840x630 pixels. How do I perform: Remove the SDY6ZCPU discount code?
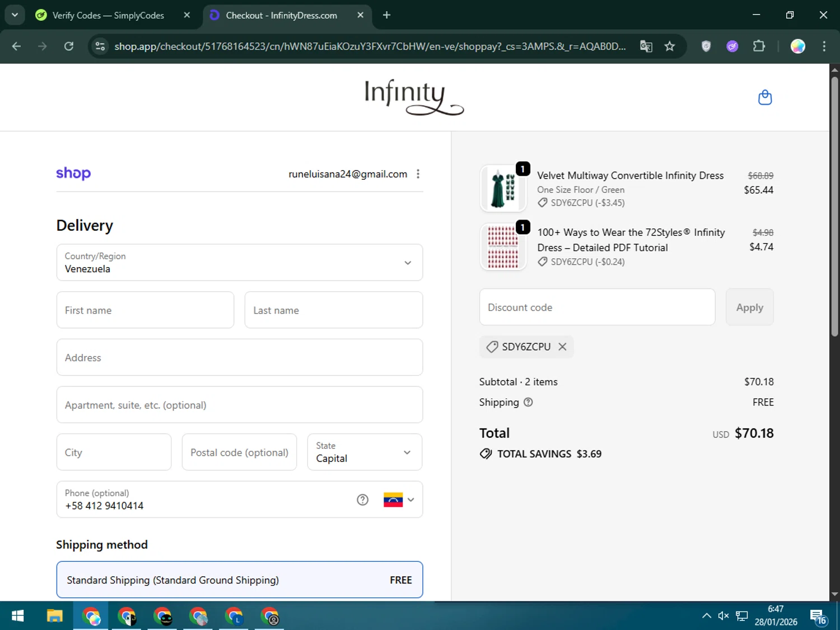(562, 347)
